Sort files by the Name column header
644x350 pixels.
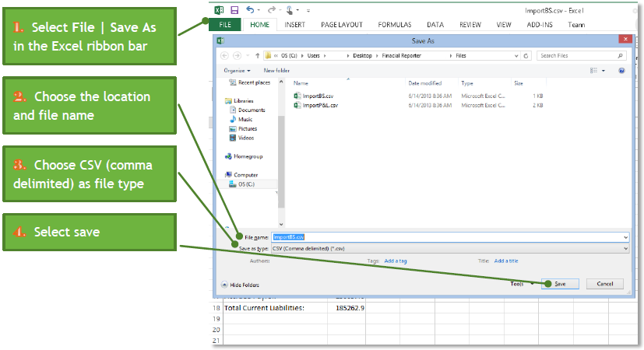pos(301,83)
